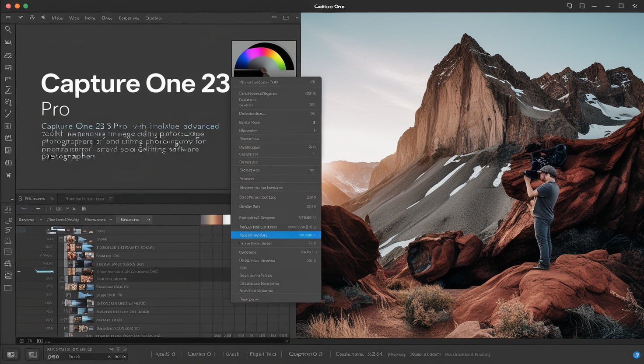644x364 pixels.
Task: Click the panel layout icon in the top toolbar
Action: pos(286,17)
